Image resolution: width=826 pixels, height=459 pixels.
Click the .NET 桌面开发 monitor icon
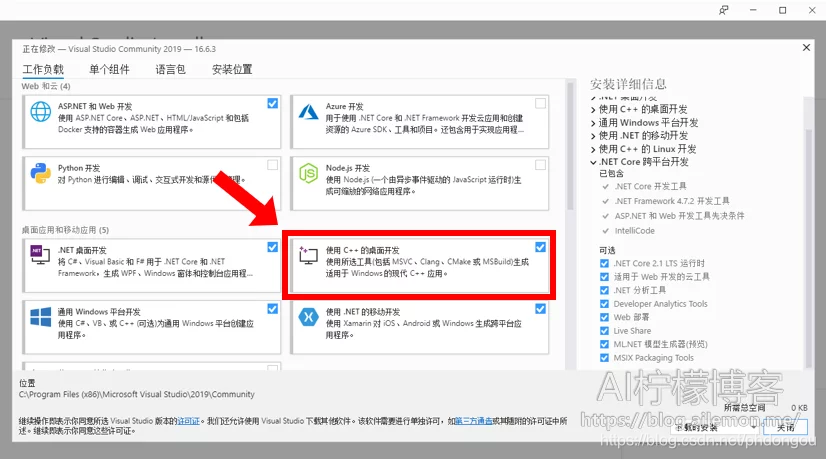click(x=40, y=255)
